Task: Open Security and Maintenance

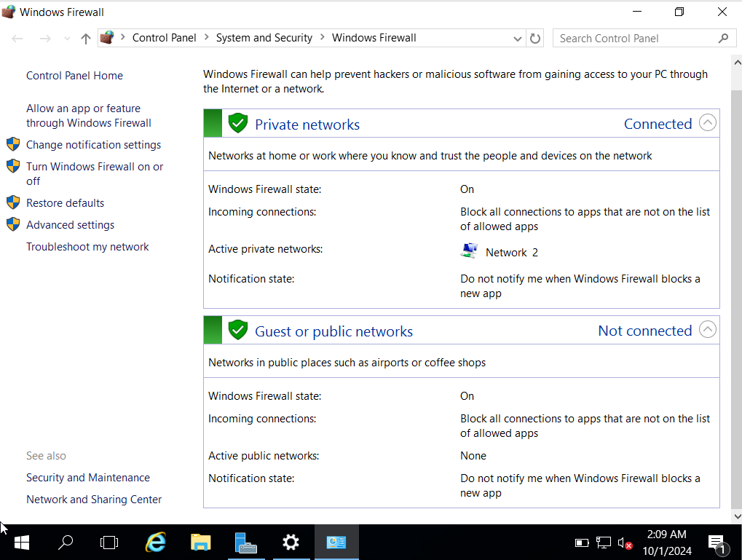Action: pyautogui.click(x=87, y=478)
